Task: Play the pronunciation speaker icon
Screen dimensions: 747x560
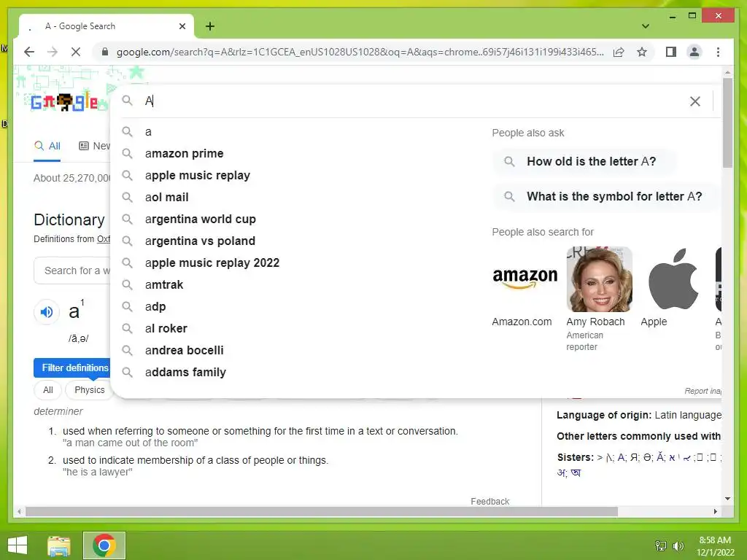Action: (47, 312)
